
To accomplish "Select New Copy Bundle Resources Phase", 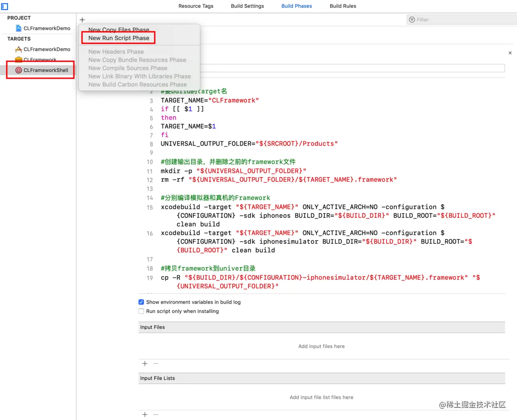I will coord(137,60).
